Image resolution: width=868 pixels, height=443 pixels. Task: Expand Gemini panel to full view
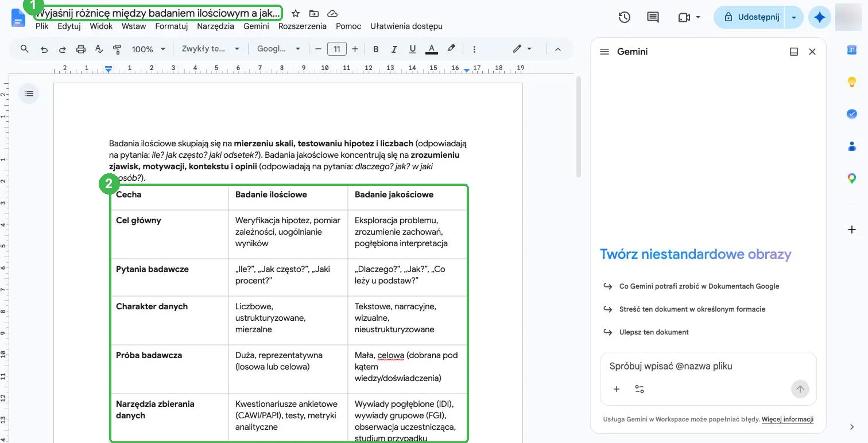click(794, 52)
